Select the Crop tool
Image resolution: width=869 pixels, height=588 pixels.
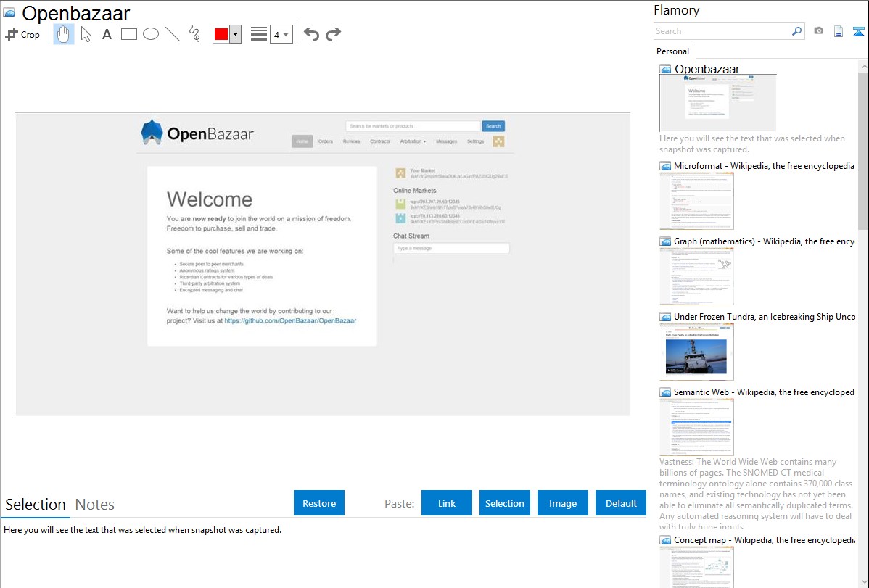coord(22,34)
